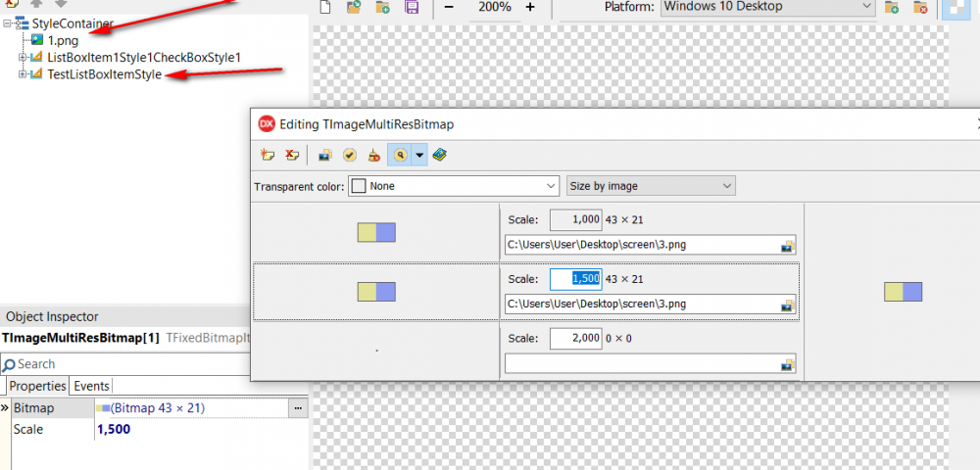Screen dimensions: 980x470
Task: Select 1.png in the style tree
Action: (x=63, y=40)
